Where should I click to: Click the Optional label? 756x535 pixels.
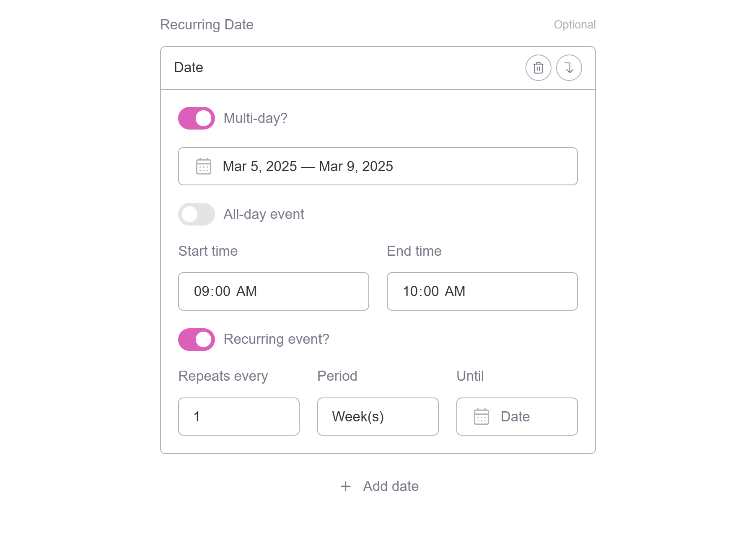coord(575,24)
